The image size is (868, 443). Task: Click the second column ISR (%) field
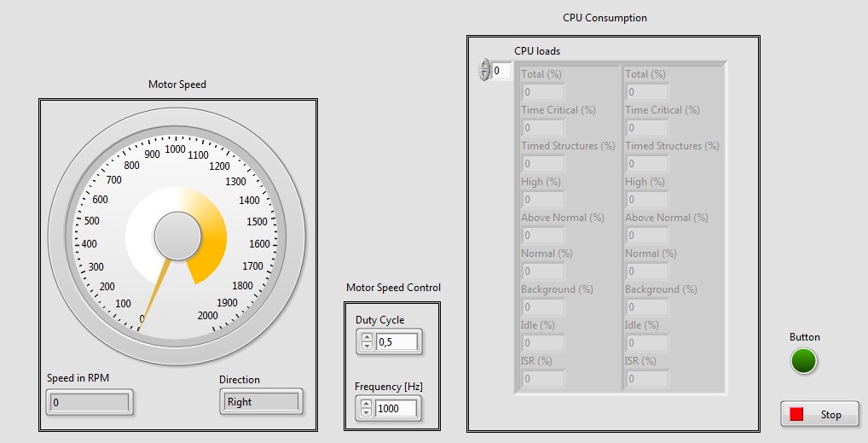[x=647, y=379]
